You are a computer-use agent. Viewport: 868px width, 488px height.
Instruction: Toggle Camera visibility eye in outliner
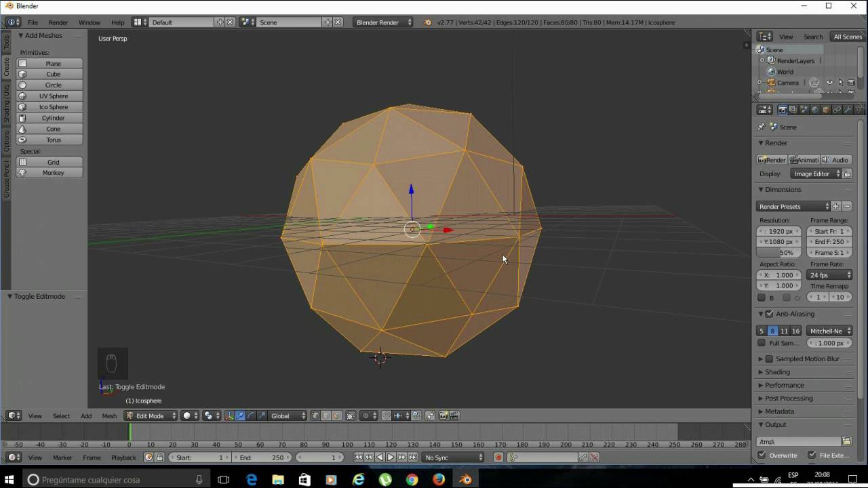coord(829,83)
